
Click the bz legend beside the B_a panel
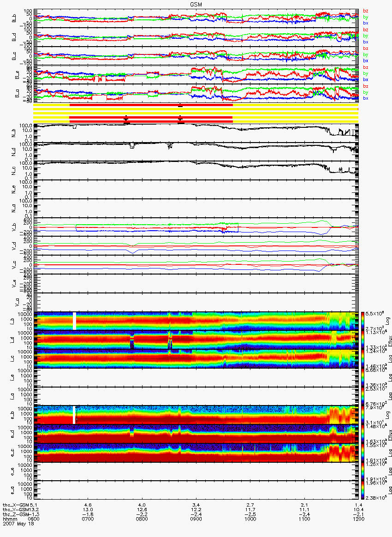coord(365,86)
